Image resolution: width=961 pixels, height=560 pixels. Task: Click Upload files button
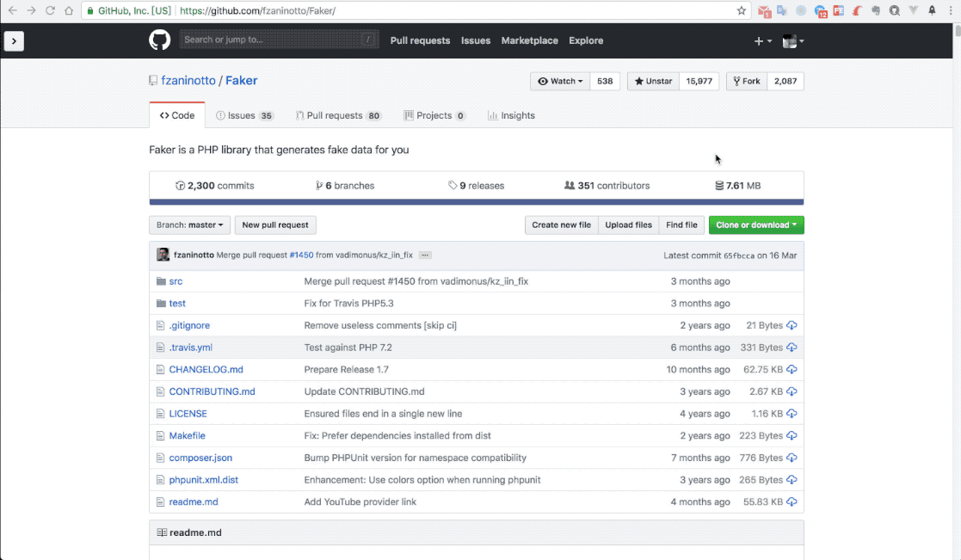click(628, 225)
